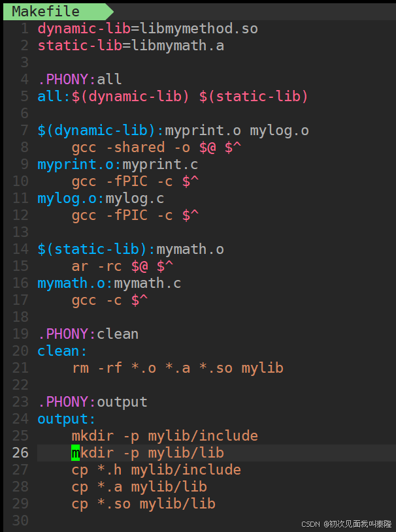The width and height of the screenshot is (396, 532).
Task: Click the 'clean:' target line
Action: tap(63, 351)
